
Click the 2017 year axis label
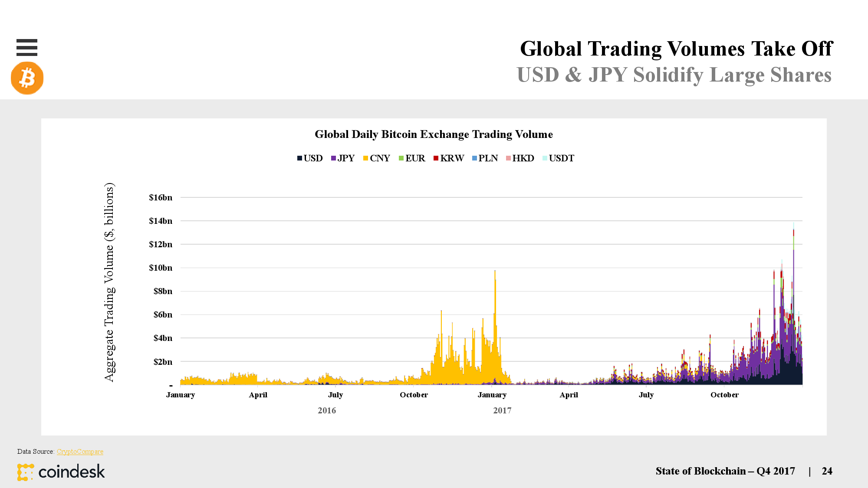[502, 410]
